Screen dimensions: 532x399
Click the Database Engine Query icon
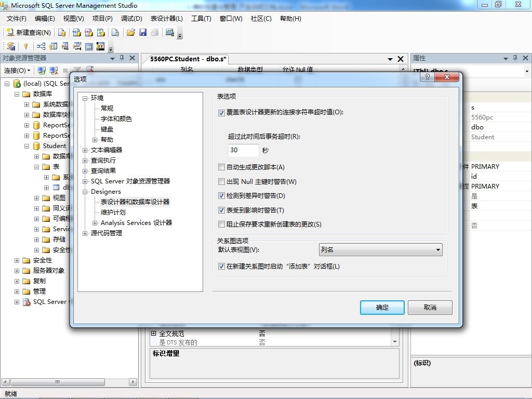pos(62,32)
